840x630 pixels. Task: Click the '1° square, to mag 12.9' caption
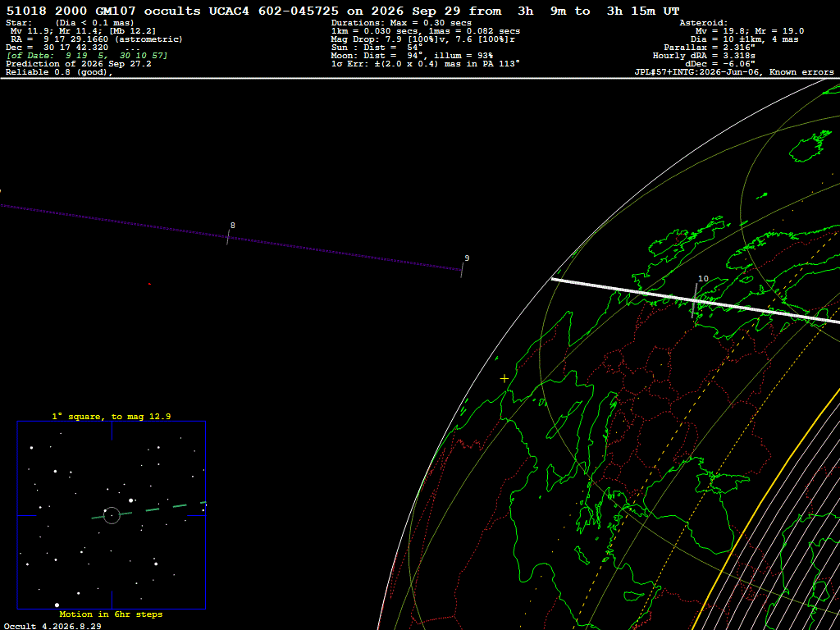112,416
